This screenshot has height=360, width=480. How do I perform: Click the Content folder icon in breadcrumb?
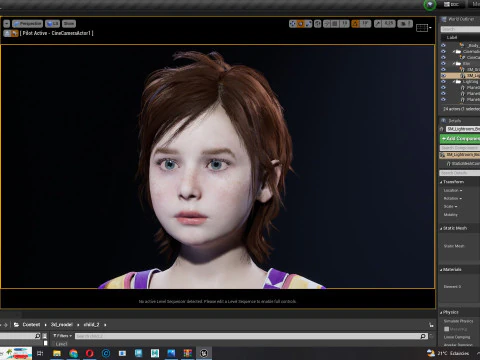click(x=16, y=325)
